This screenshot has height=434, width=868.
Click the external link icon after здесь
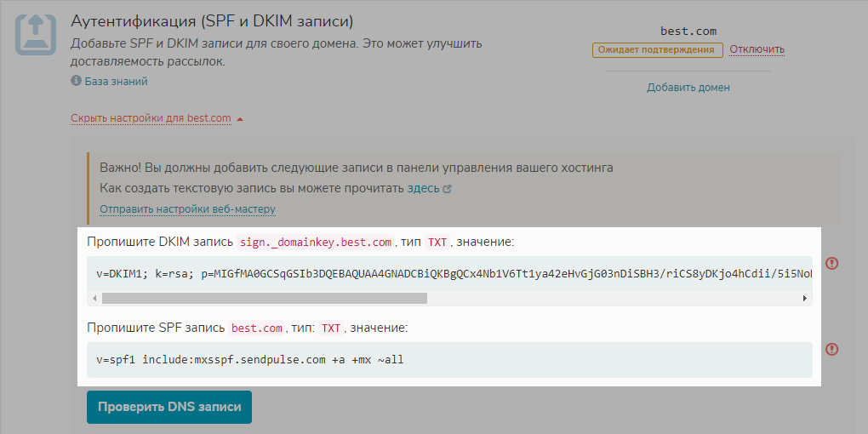pos(448,189)
